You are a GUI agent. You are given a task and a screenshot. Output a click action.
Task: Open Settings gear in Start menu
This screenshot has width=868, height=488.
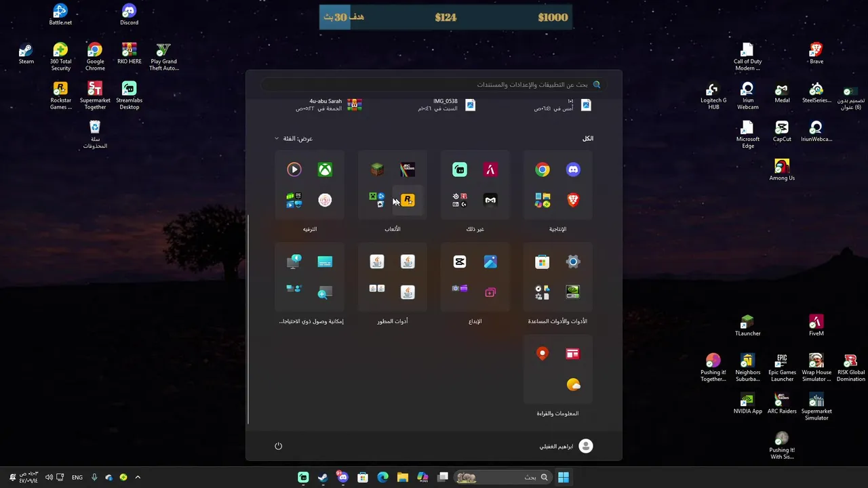pos(573,262)
